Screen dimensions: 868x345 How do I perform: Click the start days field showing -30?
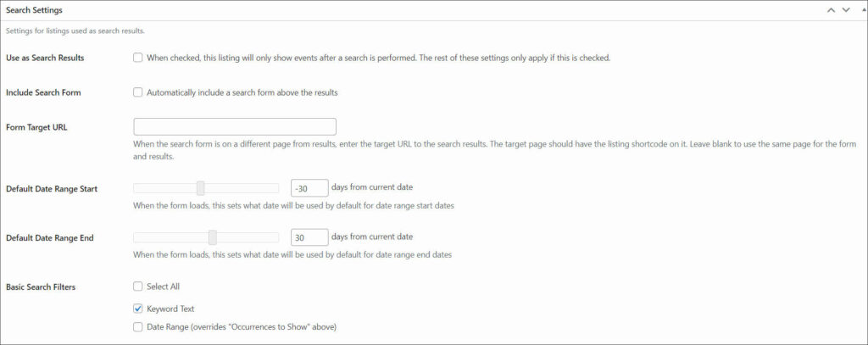coord(309,188)
